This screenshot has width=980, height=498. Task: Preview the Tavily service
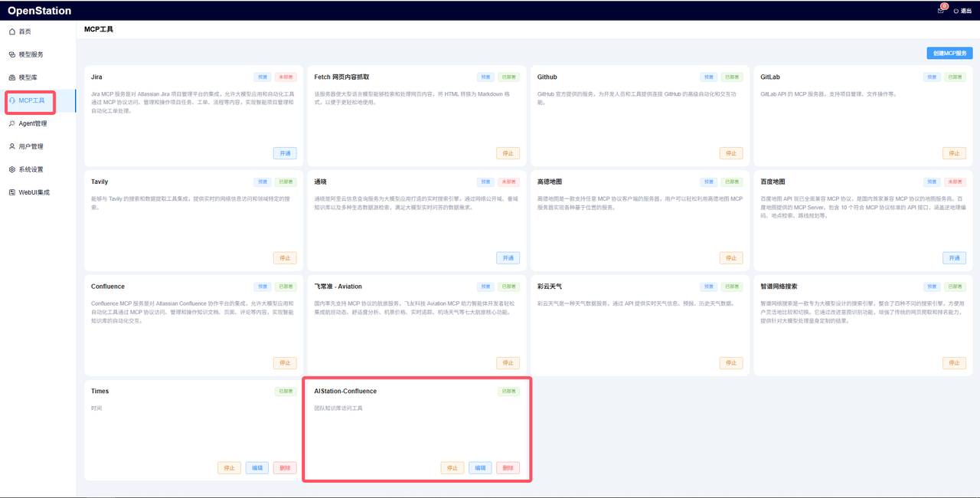(262, 182)
